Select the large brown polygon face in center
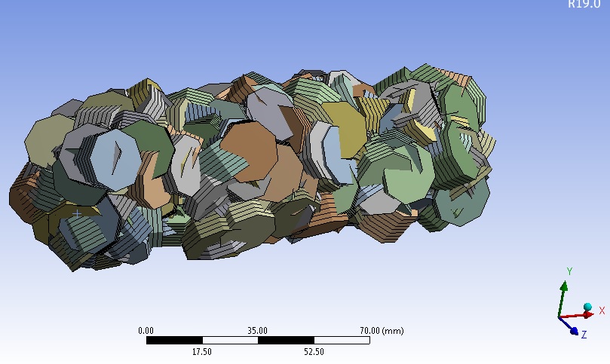 coord(250,151)
